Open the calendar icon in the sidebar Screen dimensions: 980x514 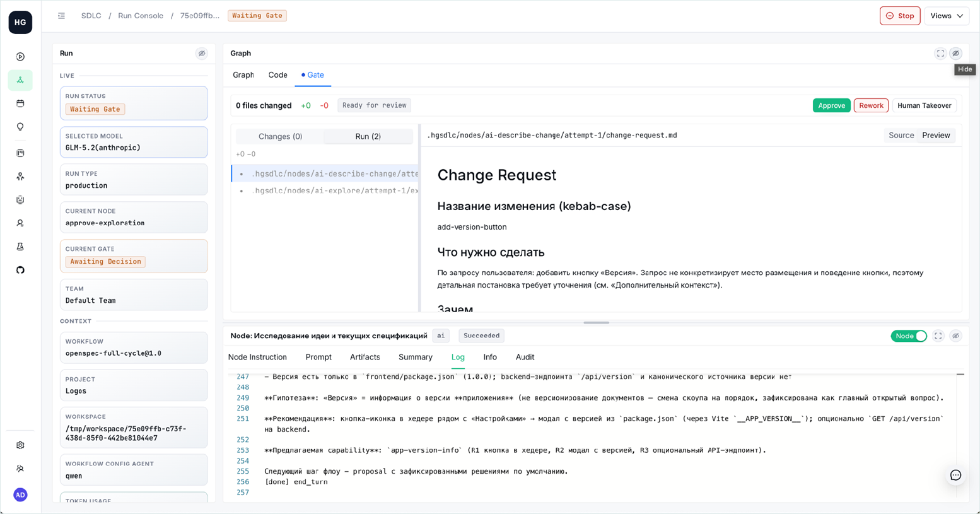[x=20, y=103]
